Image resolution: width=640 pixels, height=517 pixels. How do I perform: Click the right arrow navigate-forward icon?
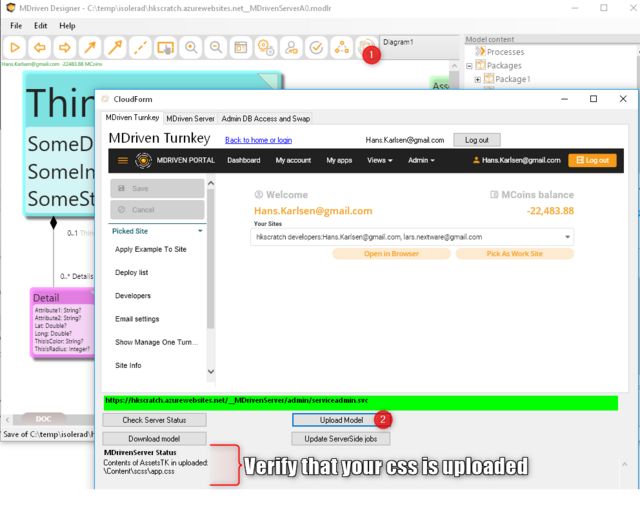64,47
